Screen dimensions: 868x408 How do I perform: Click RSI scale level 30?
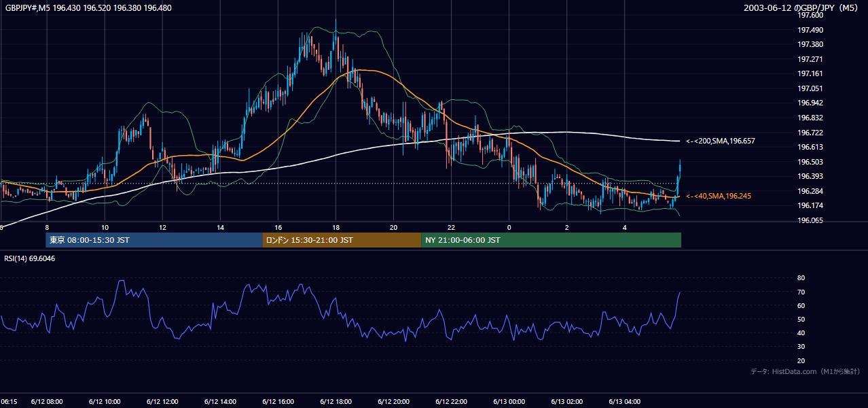(801, 347)
